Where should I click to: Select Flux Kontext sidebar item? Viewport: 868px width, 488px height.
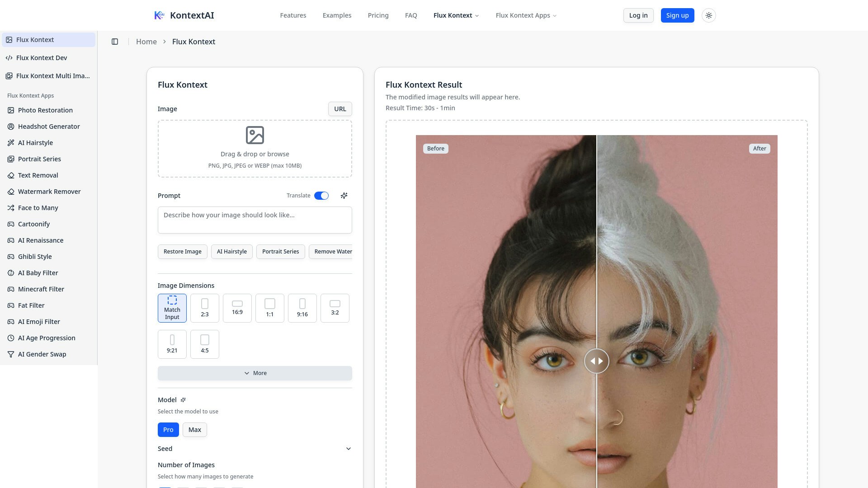coord(49,40)
